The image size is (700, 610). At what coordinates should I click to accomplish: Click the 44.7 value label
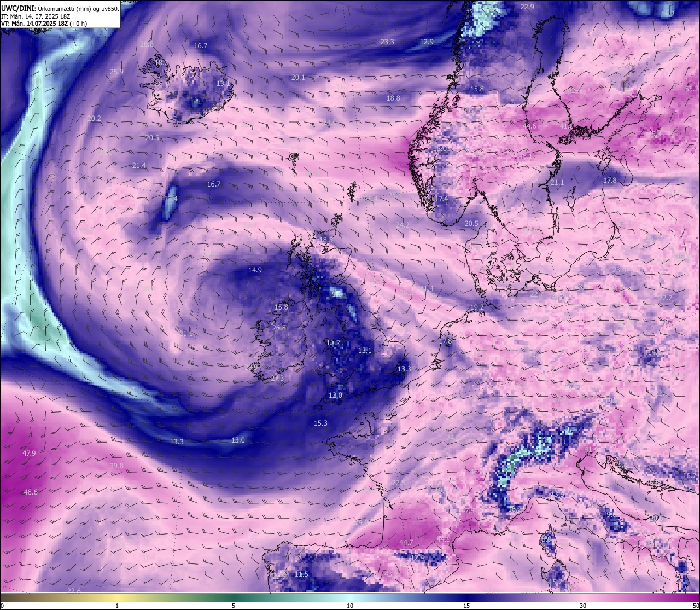pyautogui.click(x=406, y=543)
